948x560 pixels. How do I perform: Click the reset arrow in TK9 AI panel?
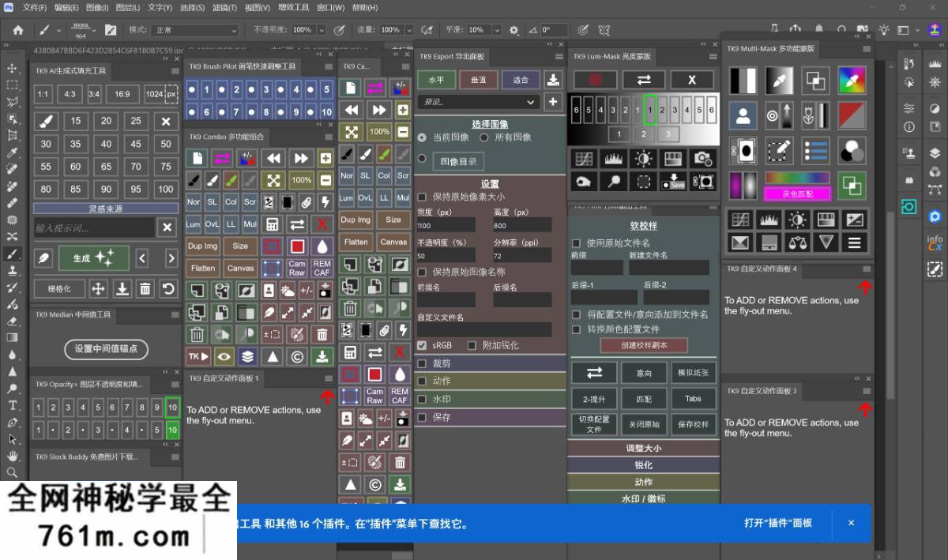tap(167, 289)
